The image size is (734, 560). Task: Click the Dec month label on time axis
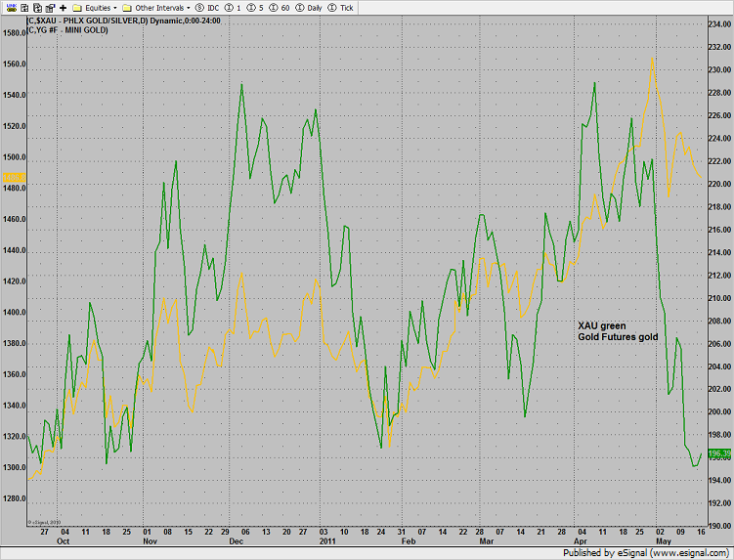tap(237, 541)
